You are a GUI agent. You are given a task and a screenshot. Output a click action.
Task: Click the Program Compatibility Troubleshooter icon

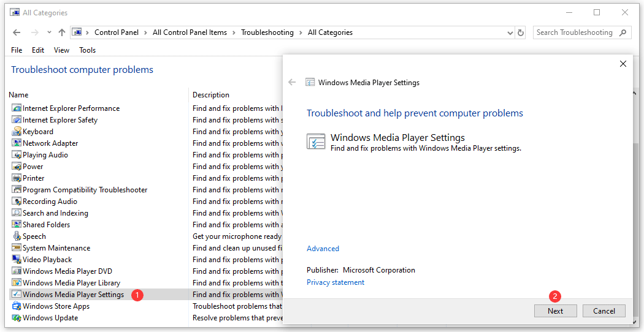[17, 190]
